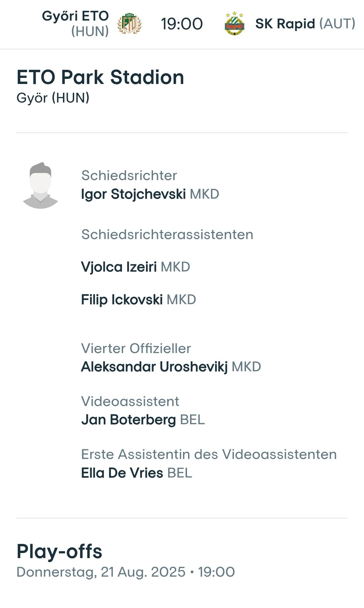Click the Play-offs round heading
This screenshot has height=608, width=364.
click(x=59, y=552)
